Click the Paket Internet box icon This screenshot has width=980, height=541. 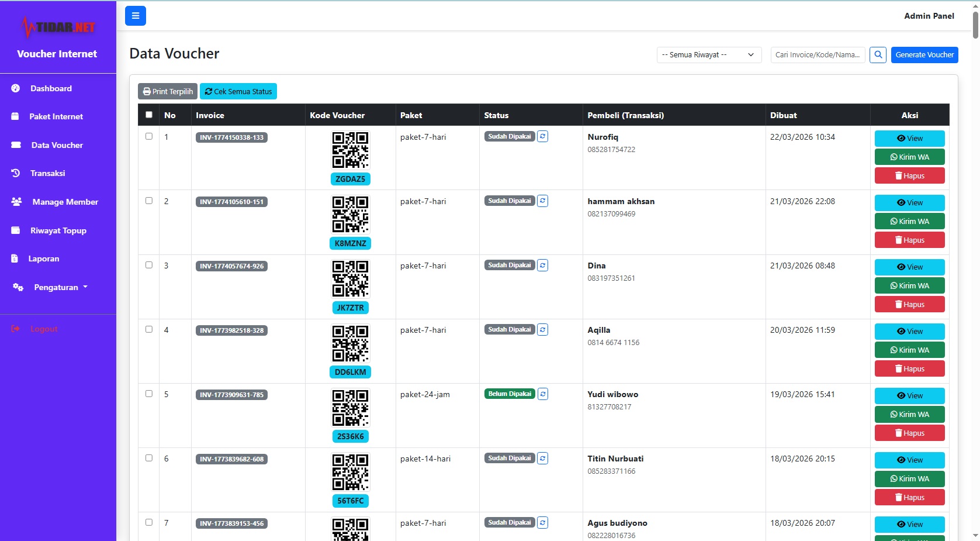[x=15, y=116]
